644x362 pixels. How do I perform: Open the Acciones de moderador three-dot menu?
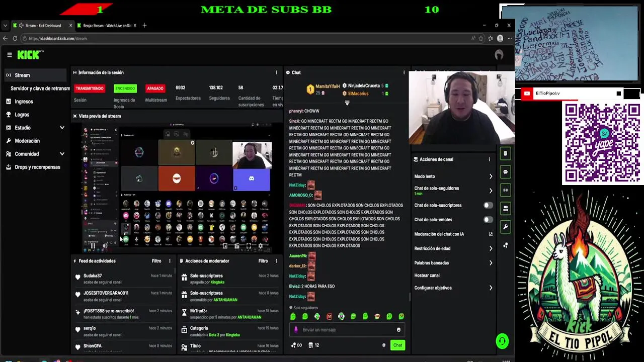276,261
